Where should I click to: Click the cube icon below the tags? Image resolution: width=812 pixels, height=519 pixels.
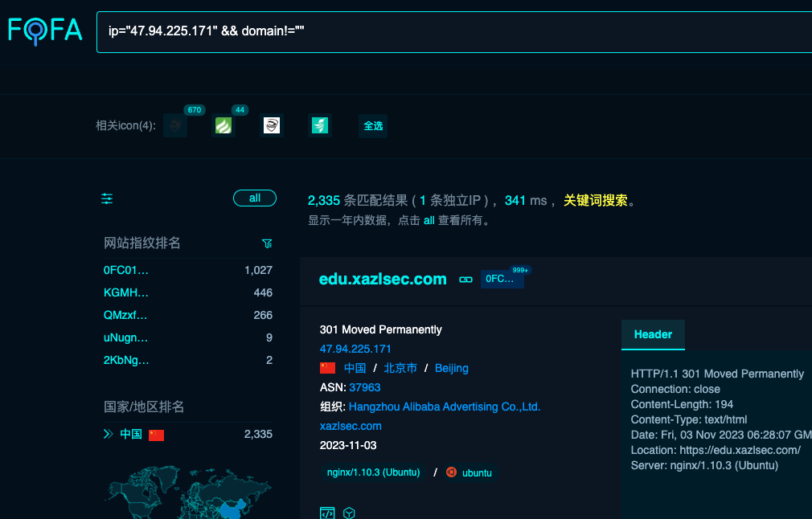(x=349, y=513)
